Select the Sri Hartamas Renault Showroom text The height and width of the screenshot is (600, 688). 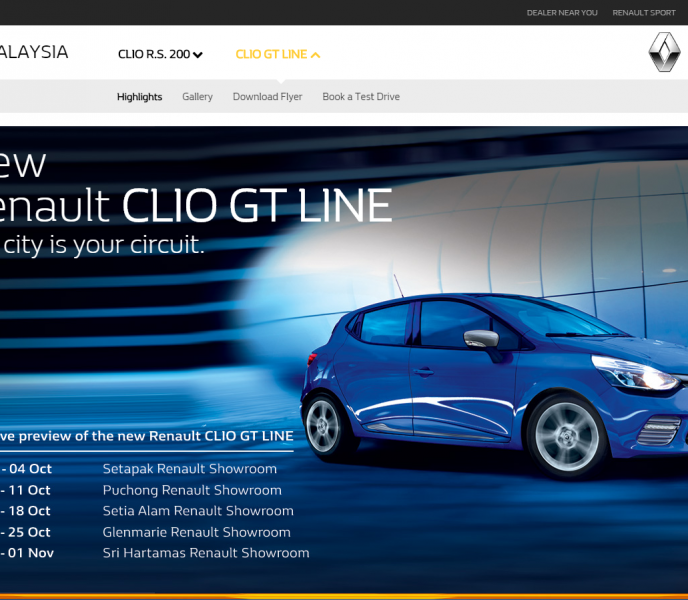tap(206, 553)
